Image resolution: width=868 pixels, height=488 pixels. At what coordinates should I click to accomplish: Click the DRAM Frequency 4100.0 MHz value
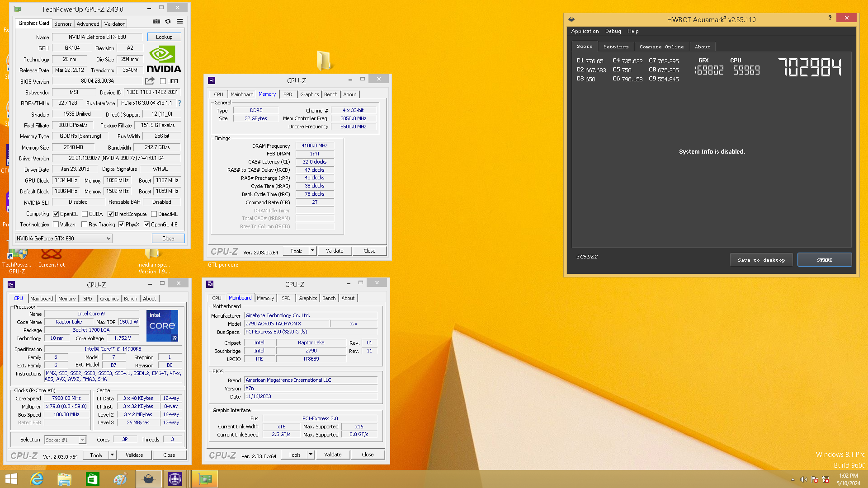coord(315,145)
